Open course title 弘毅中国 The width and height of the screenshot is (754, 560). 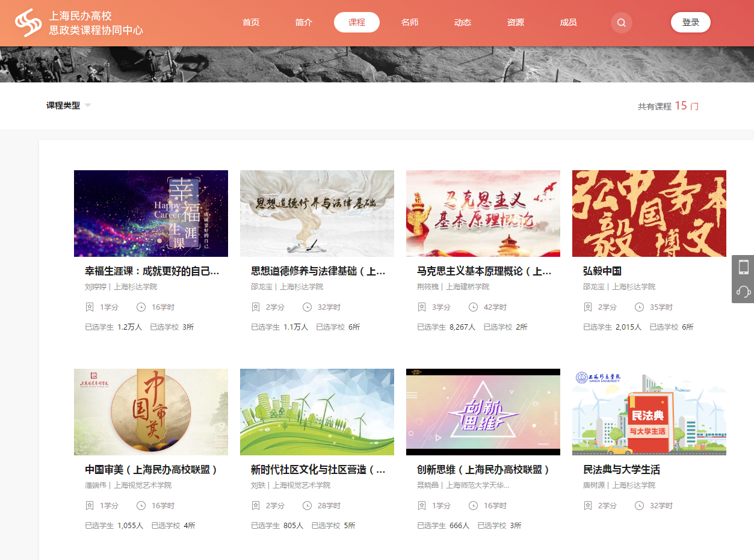602,271
